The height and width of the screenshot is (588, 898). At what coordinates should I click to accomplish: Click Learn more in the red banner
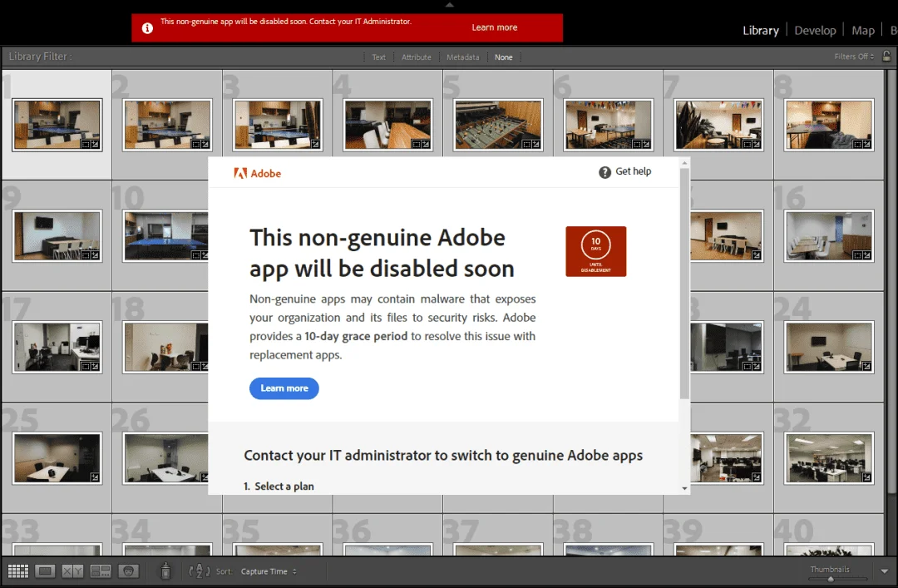point(494,27)
